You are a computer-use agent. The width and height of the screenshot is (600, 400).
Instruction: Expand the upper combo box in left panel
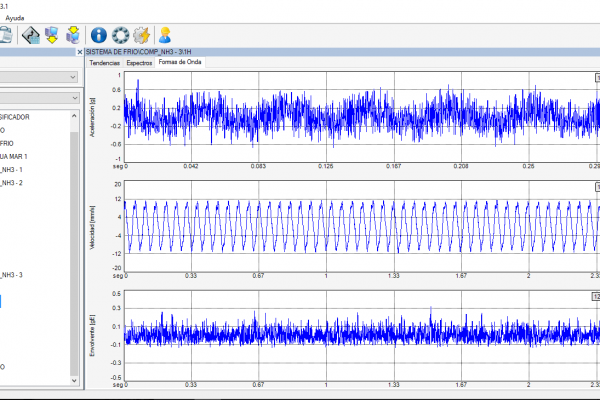tap(73, 77)
